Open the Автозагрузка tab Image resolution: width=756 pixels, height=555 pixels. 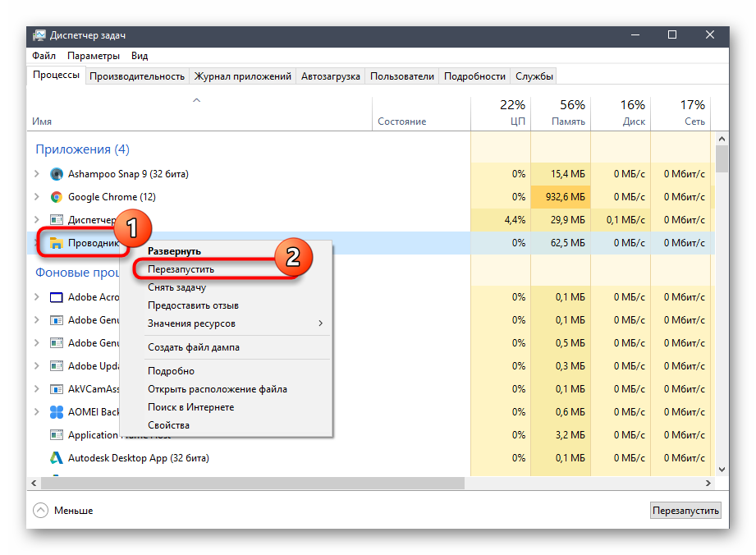(x=330, y=76)
